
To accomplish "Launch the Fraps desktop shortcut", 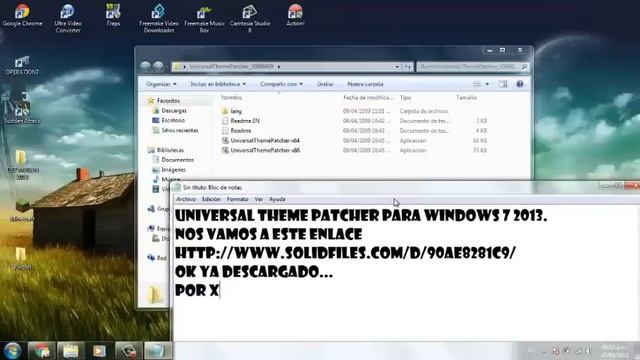I will (113, 16).
